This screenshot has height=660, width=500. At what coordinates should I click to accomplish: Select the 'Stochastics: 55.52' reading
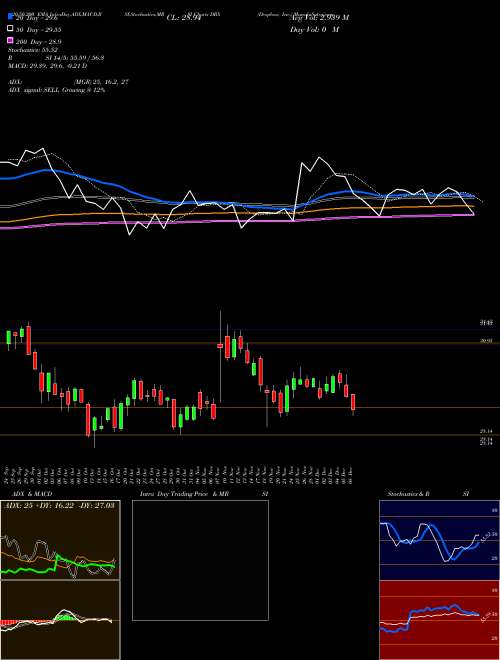pyautogui.click(x=33, y=50)
